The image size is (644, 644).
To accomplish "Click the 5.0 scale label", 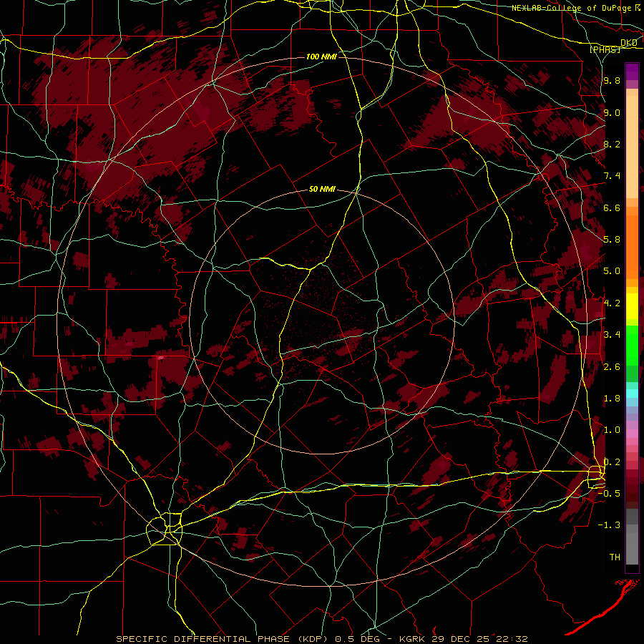I will [x=612, y=271].
